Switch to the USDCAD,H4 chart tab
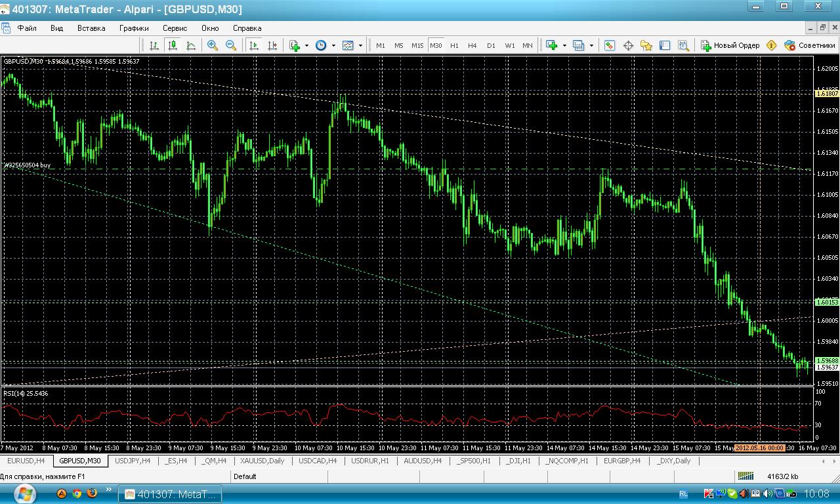This screenshot has width=840, height=504. 318,461
